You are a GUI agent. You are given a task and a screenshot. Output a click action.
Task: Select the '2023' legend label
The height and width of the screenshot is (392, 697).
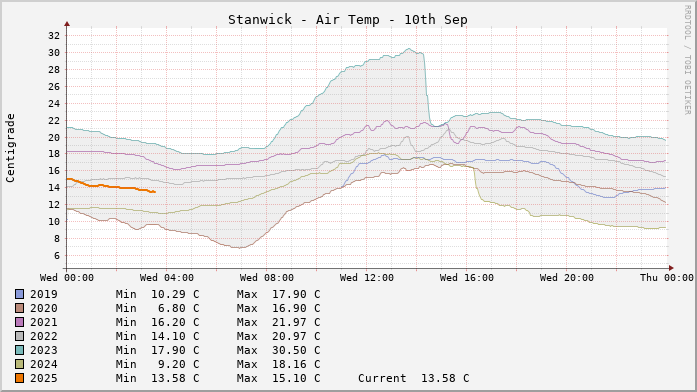[44, 350]
